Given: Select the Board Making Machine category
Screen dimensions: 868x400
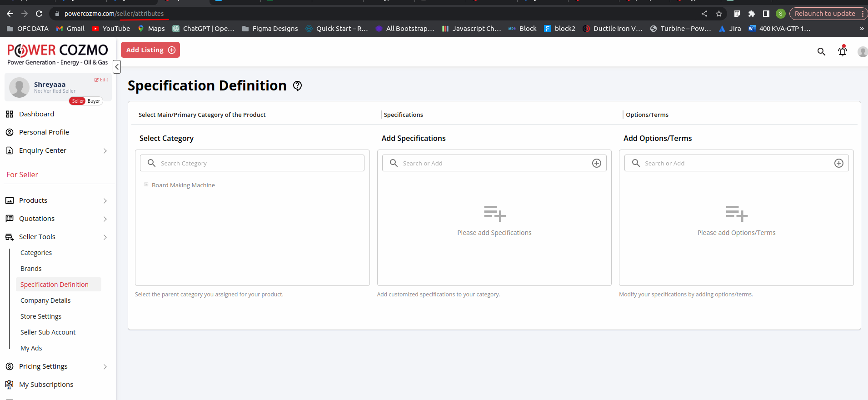Looking at the screenshot, I should click(183, 185).
